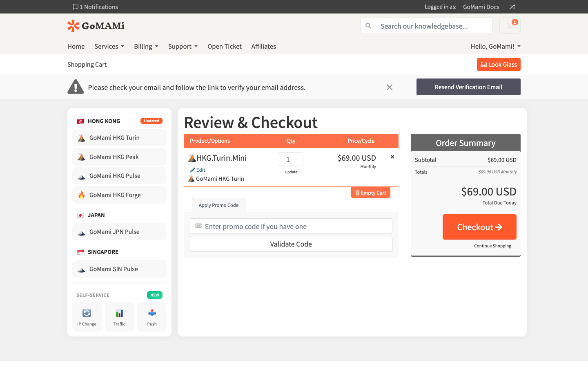588x368 pixels.
Task: Focus the promo code input field
Action: [x=291, y=226]
